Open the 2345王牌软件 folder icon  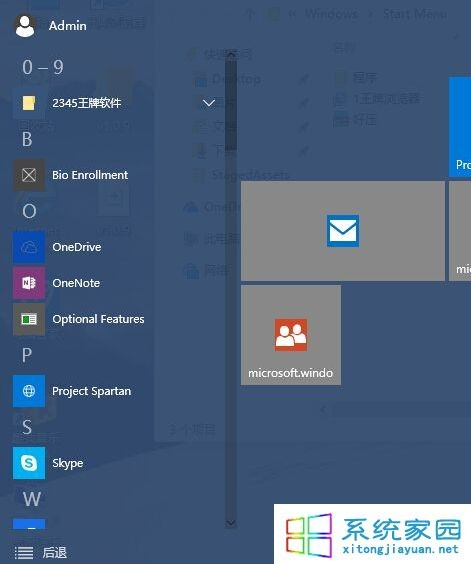point(29,103)
